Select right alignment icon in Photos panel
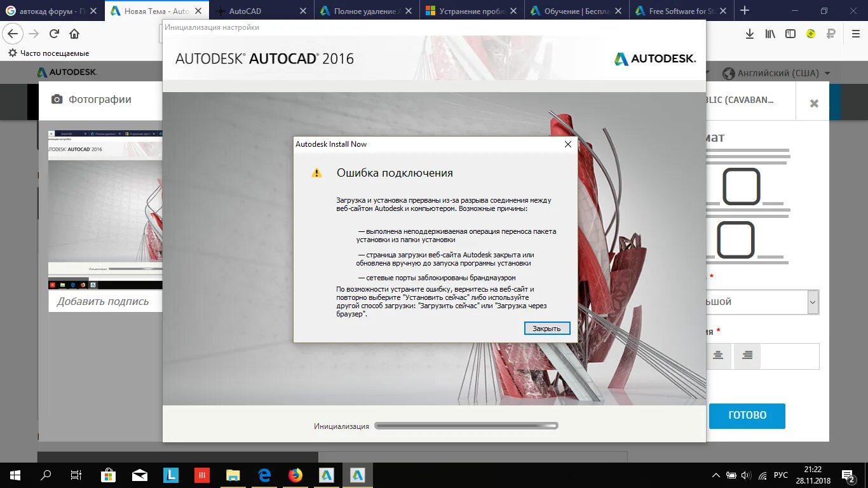The width and height of the screenshot is (868, 488). click(x=747, y=356)
